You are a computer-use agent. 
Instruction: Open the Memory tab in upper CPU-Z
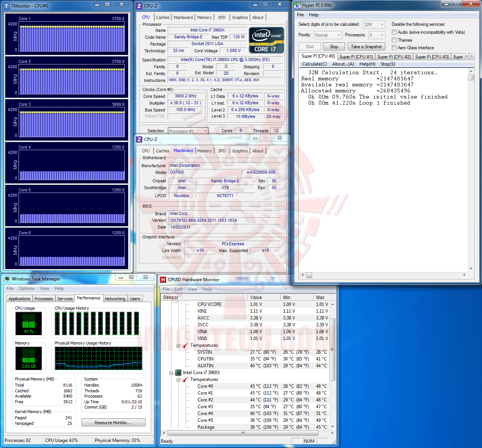pos(204,17)
